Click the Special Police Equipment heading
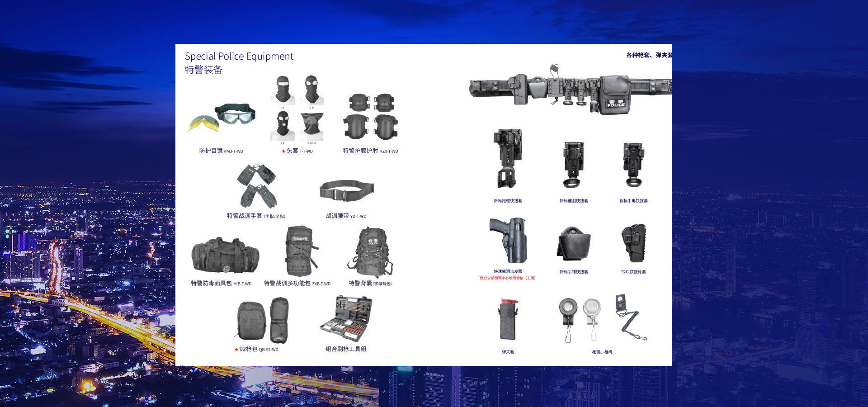 pyautogui.click(x=239, y=57)
